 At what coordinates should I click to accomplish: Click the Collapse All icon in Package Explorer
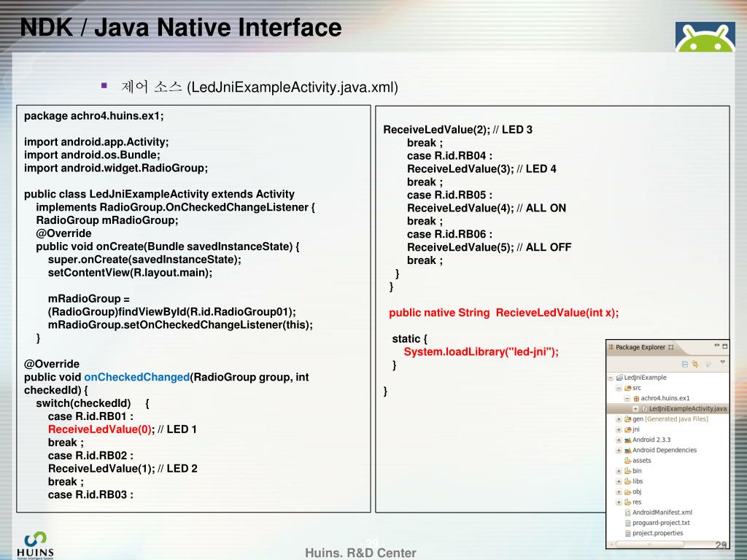click(x=684, y=365)
